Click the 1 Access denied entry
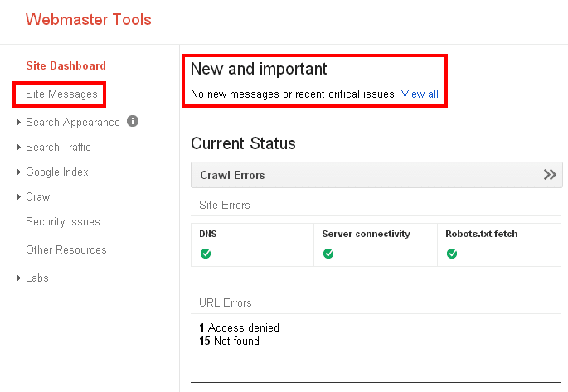This screenshot has width=568, height=392. (x=239, y=327)
